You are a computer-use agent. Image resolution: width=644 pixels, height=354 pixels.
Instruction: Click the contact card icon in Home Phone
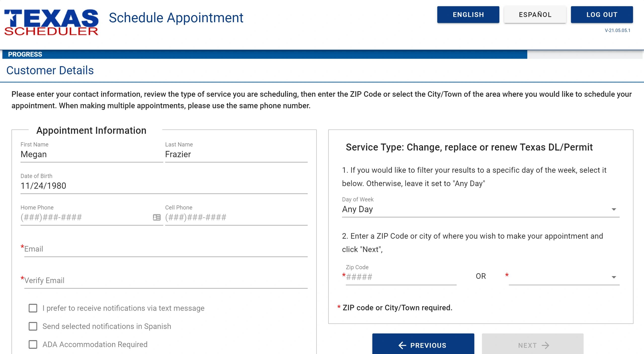point(157,217)
